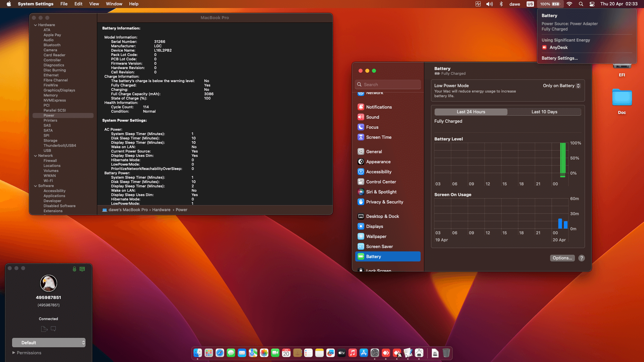The height and width of the screenshot is (362, 644).
Task: Open the Window menu
Action: click(114, 4)
